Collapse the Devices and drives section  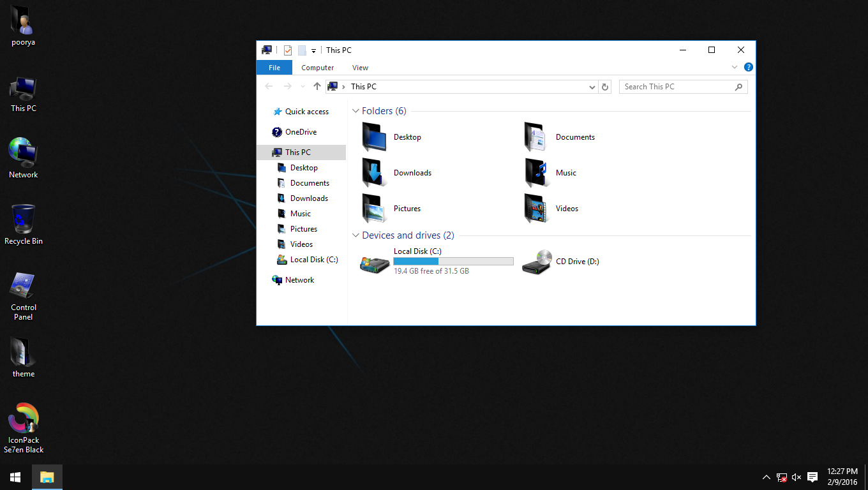(x=355, y=235)
